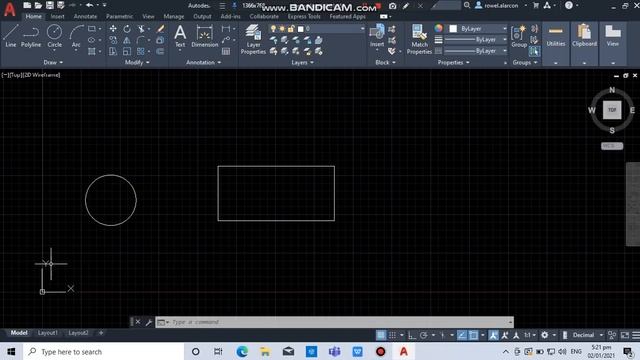Image resolution: width=640 pixels, height=360 pixels.
Task: Select the Mirror tool
Action: pos(127,40)
